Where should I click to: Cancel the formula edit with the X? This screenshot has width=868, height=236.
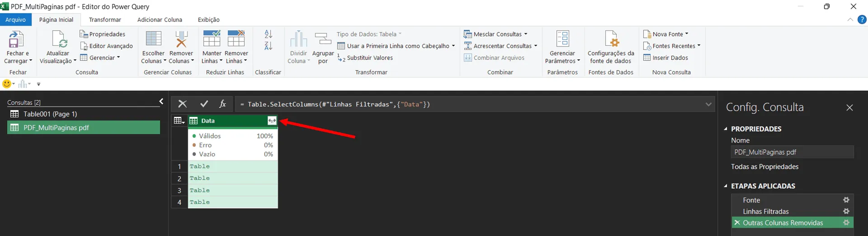click(x=182, y=104)
